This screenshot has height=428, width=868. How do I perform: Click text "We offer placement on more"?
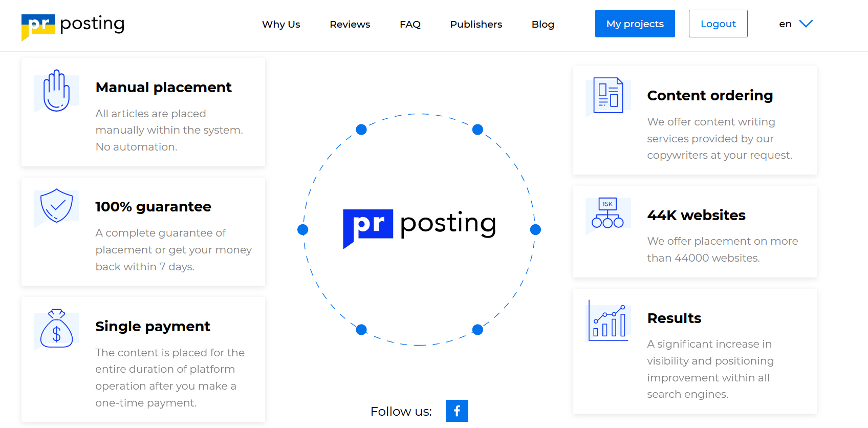point(722,241)
